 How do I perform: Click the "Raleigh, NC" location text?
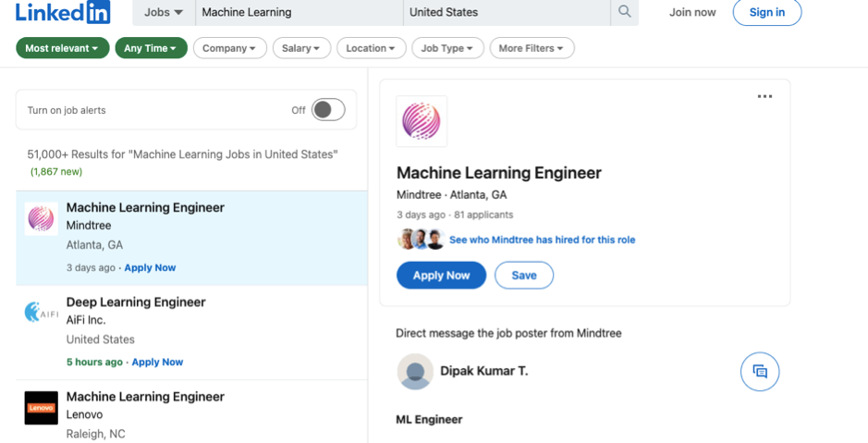[x=96, y=434]
